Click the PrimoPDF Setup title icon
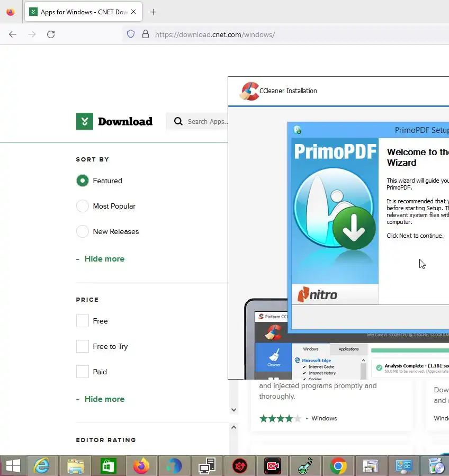The width and height of the screenshot is (449, 476). coord(298,130)
